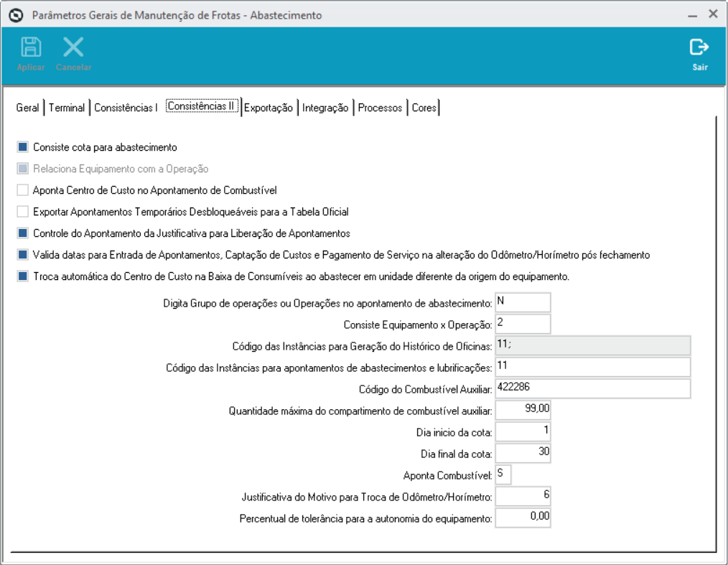Viewport: 728px width, 565px height.
Task: Click the label Consiste Equipamento x Operação
Action: (418, 325)
